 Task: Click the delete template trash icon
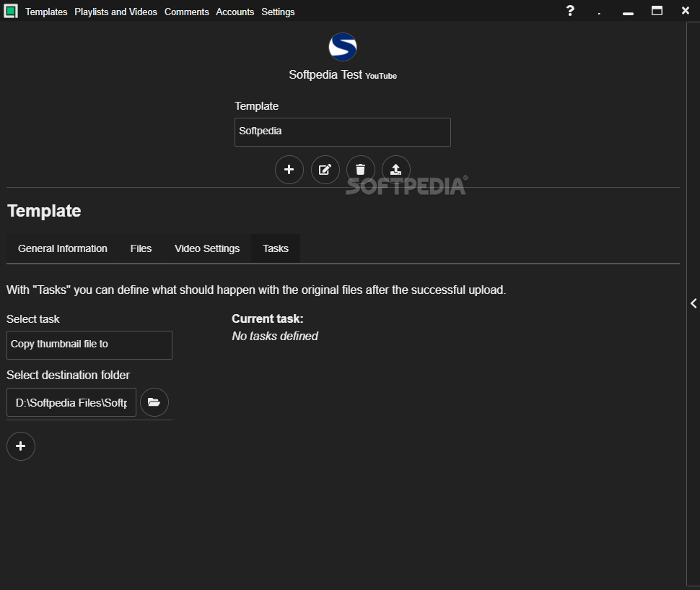tap(360, 170)
